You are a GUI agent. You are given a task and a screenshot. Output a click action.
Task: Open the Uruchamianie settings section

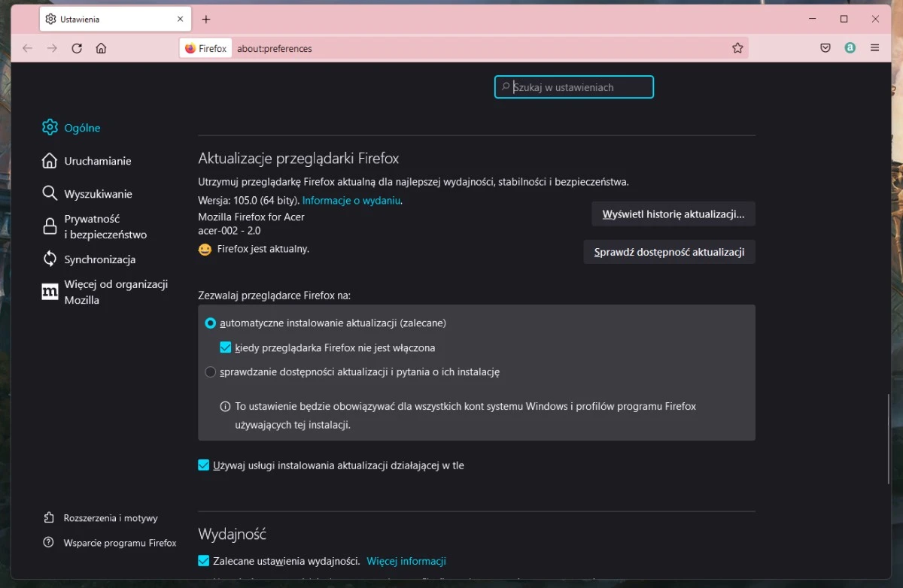(96, 160)
